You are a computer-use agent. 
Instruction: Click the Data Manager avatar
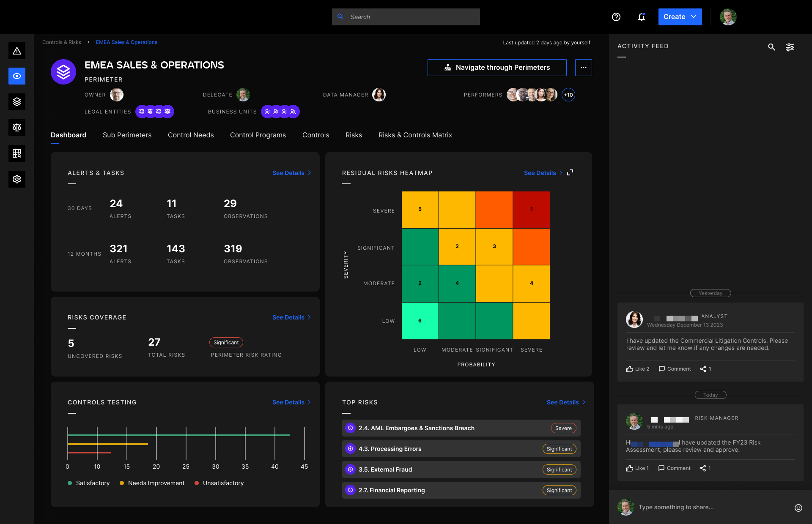(379, 95)
